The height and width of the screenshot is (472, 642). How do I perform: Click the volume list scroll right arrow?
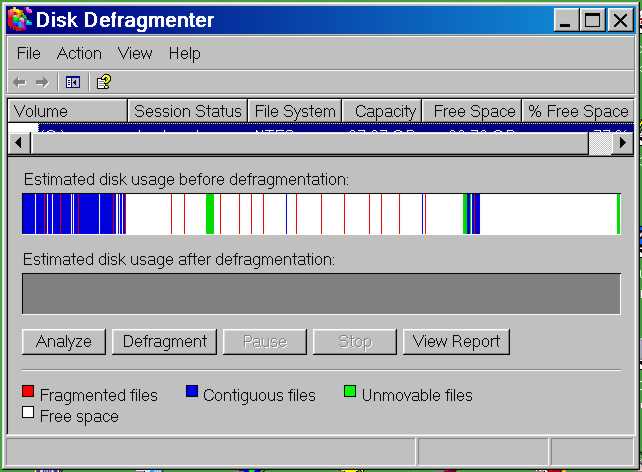tap(623, 144)
